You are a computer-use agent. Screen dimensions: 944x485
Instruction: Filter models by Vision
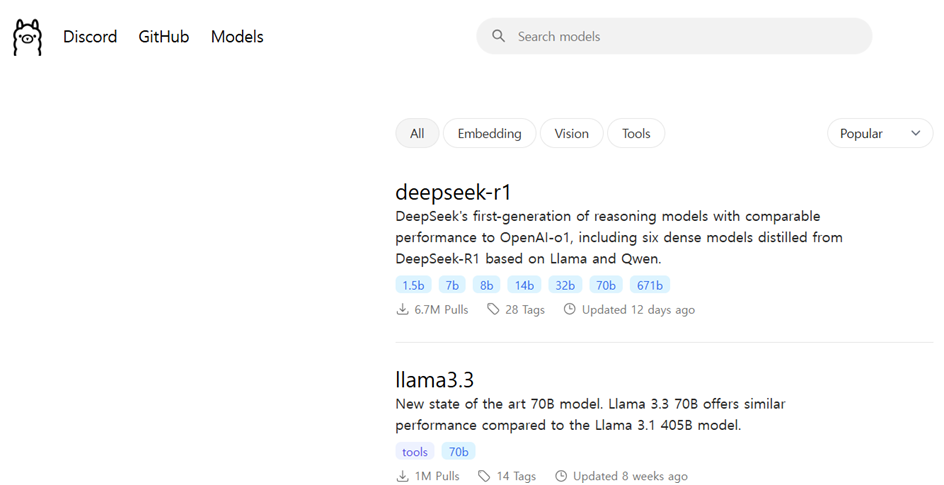(571, 133)
